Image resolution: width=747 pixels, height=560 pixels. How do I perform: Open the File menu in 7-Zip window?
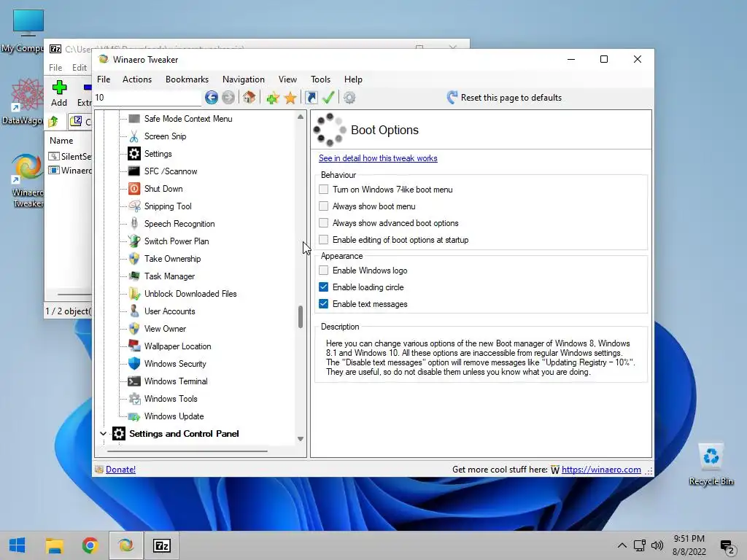coord(55,68)
